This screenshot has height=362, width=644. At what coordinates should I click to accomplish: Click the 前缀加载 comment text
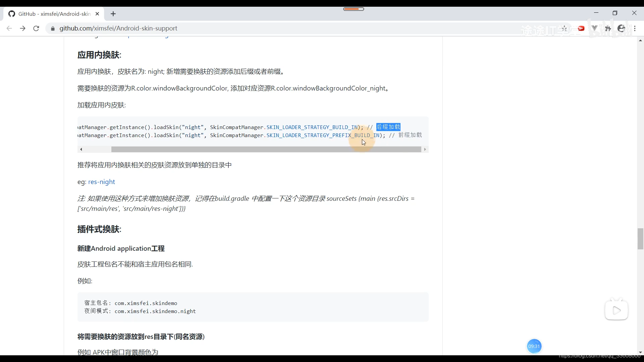(x=410, y=135)
